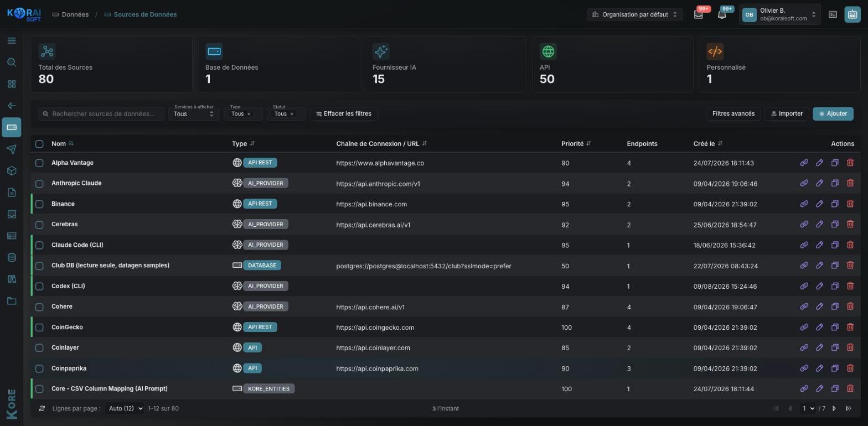Open the Type filter dropdown
This screenshot has height=426, width=868.
pos(242,113)
